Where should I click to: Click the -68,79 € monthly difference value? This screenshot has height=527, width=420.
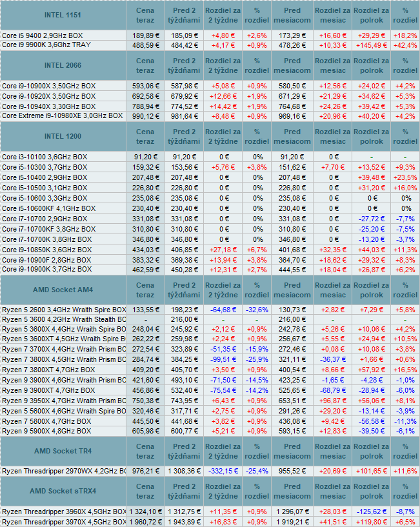point(332,391)
